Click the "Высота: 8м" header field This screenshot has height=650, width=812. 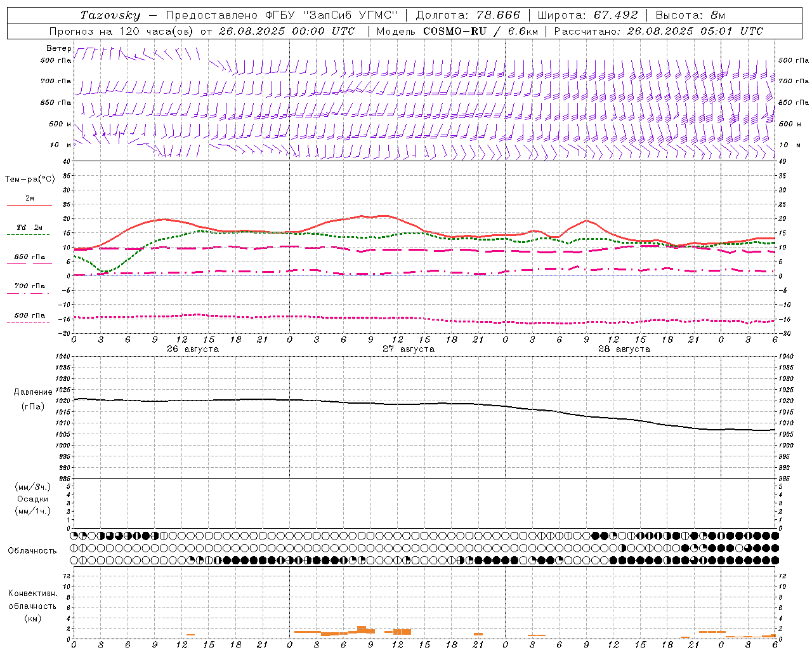690,15
